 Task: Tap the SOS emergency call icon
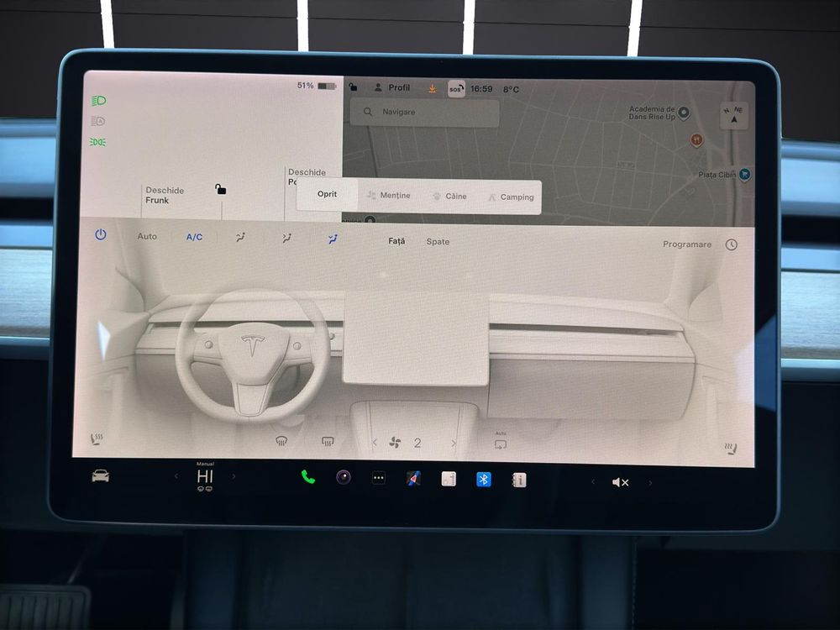456,89
